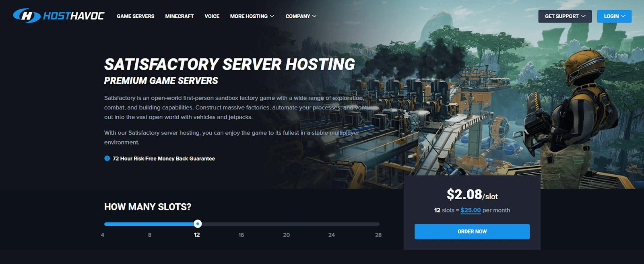Set slots slider to 24
The image size is (644, 264).
(x=332, y=235)
